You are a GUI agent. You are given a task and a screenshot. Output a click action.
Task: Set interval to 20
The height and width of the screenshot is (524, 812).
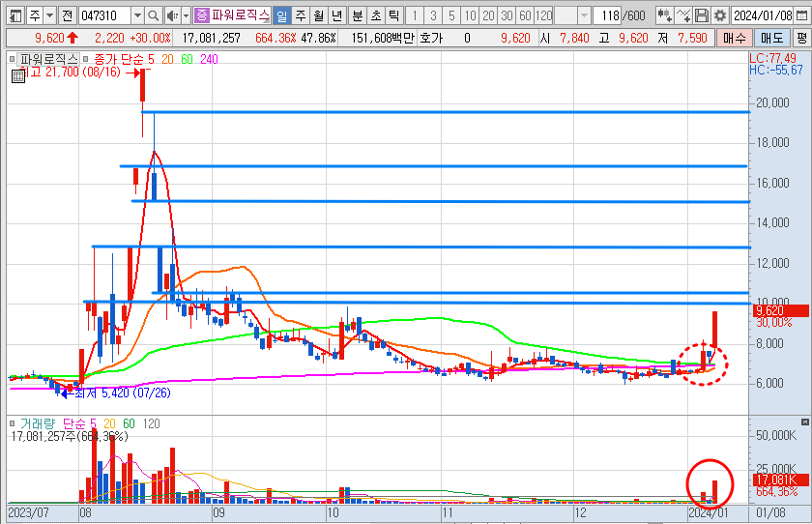(x=488, y=16)
